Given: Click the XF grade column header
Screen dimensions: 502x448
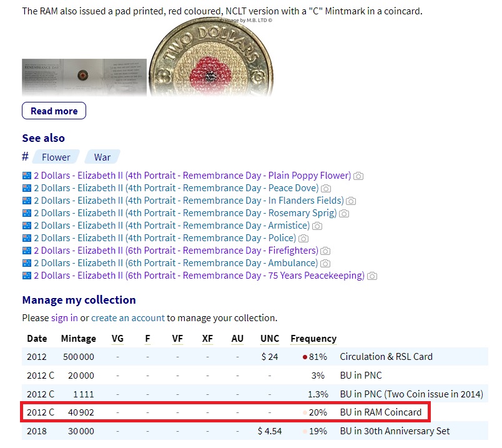Looking at the screenshot, I should pyautogui.click(x=207, y=339).
